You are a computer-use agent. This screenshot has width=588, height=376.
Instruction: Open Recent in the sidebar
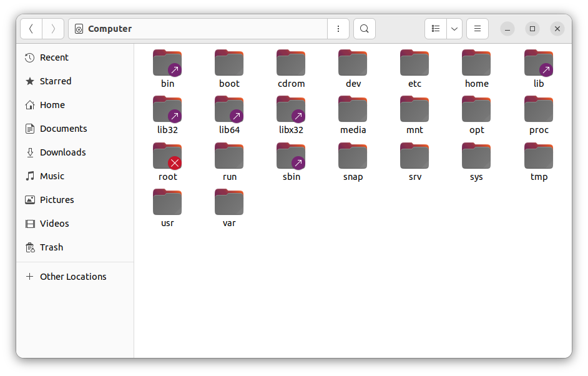pos(75,57)
